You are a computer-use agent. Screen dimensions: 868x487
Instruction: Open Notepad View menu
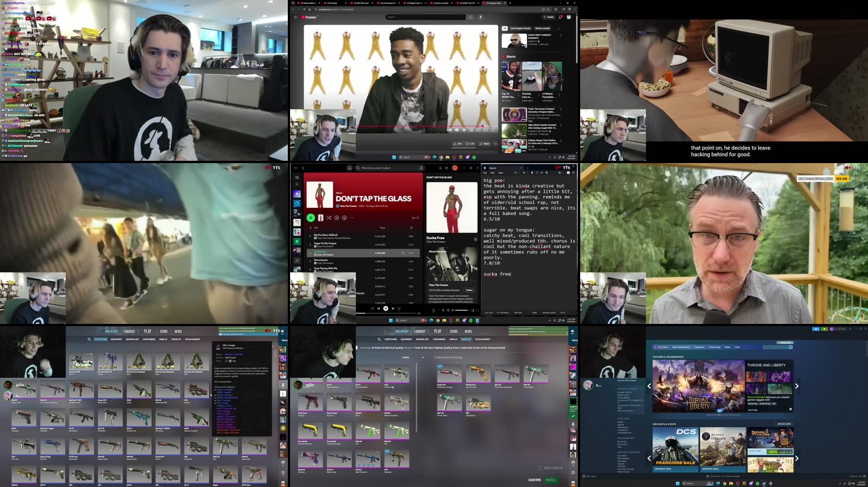tap(500, 173)
